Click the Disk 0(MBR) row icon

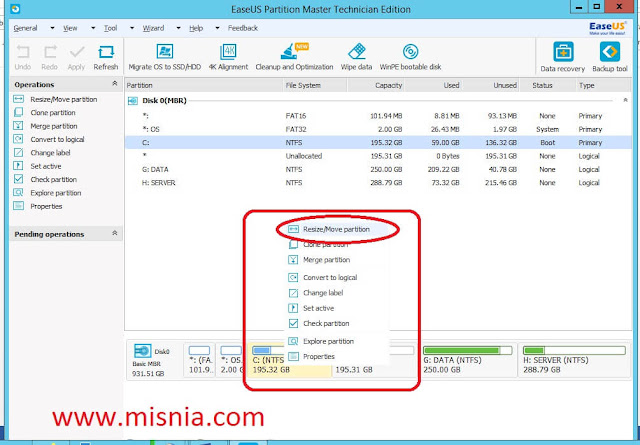pos(133,101)
